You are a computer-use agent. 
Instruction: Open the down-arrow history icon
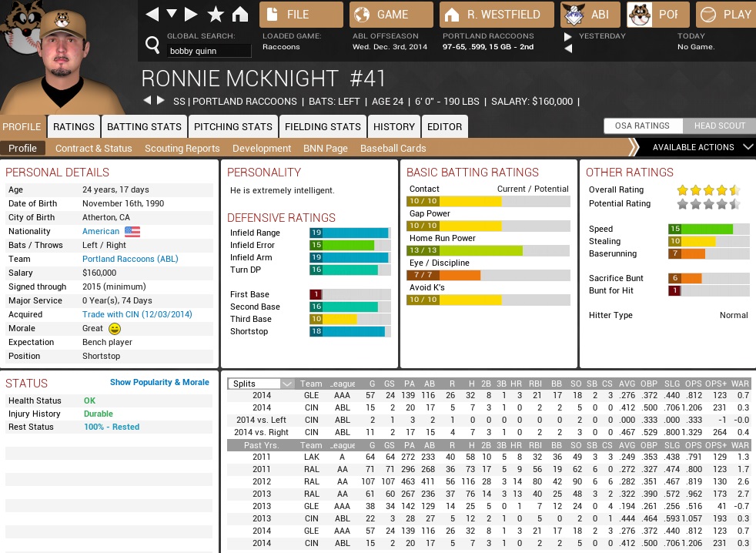tap(172, 14)
